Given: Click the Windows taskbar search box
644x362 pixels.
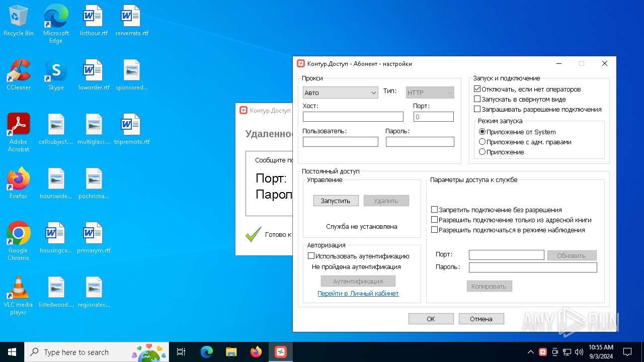Looking at the screenshot, I should tap(97, 352).
